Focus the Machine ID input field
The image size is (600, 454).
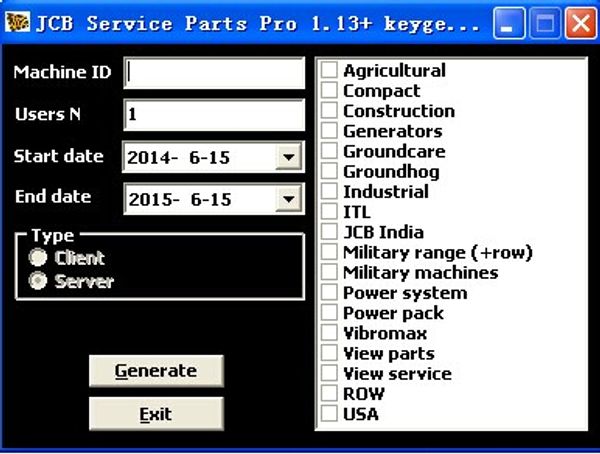click(214, 73)
